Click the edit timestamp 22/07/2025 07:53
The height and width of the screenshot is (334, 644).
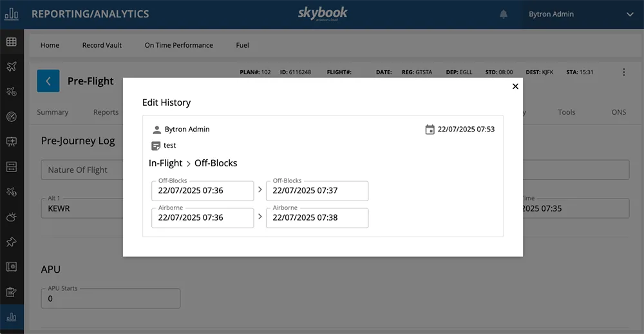click(466, 129)
